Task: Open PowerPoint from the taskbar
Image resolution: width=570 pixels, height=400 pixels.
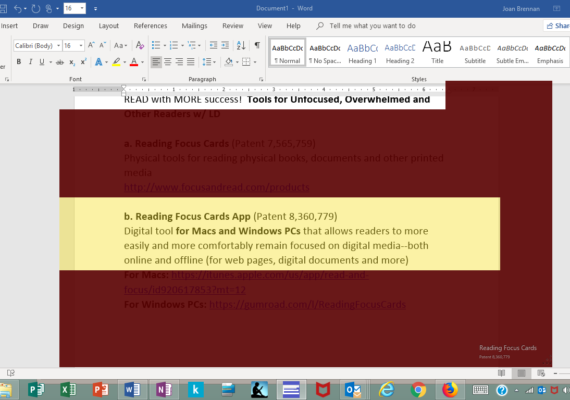Action: click(100, 390)
